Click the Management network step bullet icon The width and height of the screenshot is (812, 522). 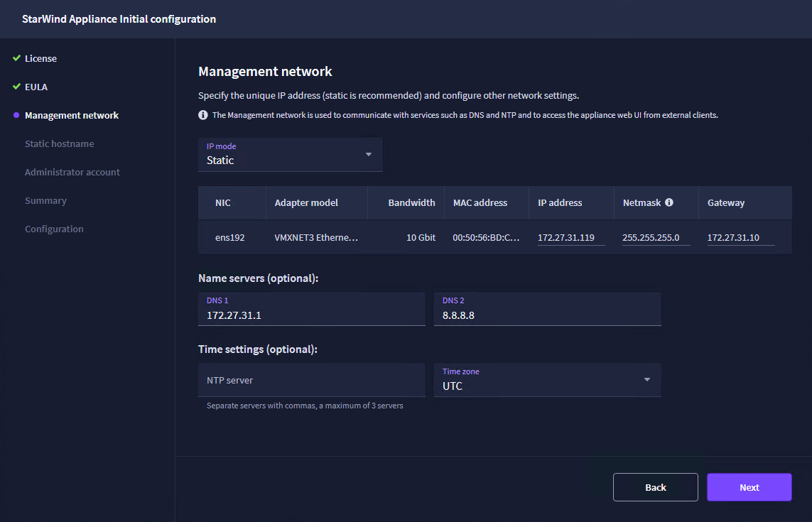pyautogui.click(x=16, y=115)
